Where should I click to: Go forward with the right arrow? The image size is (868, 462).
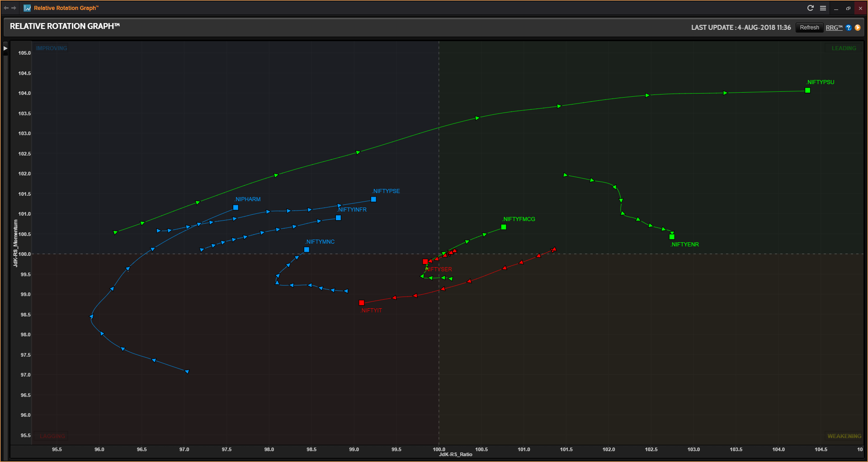click(x=14, y=8)
